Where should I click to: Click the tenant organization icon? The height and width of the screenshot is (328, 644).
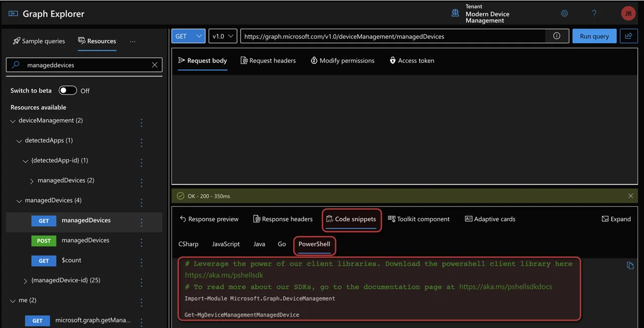[x=455, y=13]
